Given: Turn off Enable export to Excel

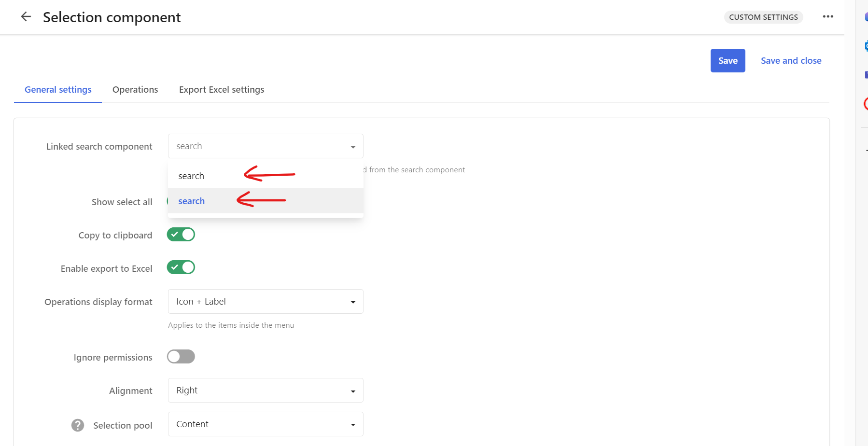Looking at the screenshot, I should [x=181, y=267].
